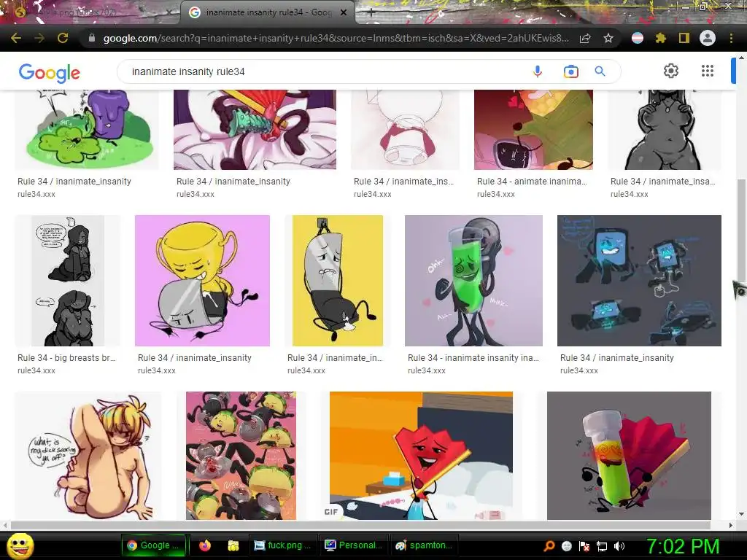Screen dimensions: 747x560
Task: Open the folder icon in the taskbar
Action: coord(233,545)
